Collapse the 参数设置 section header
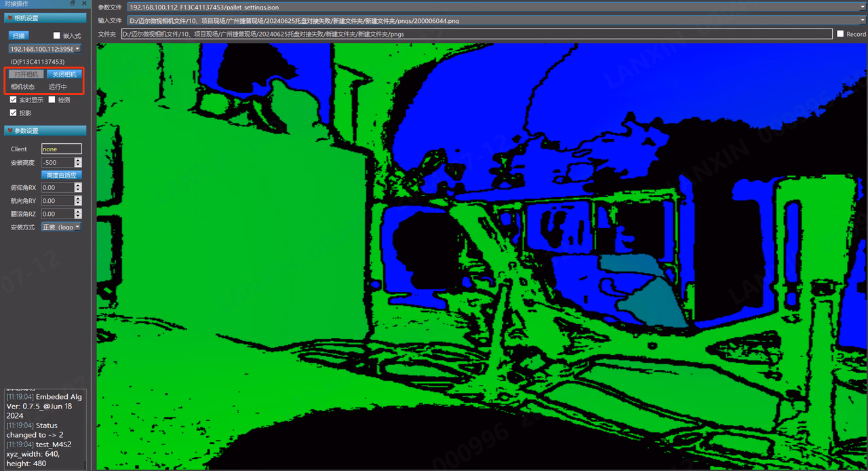 [45, 130]
